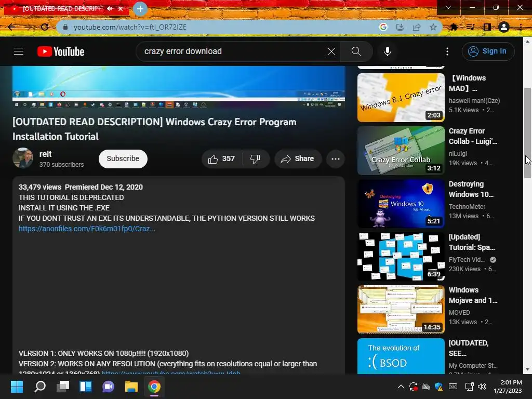Image resolution: width=532 pixels, height=399 pixels.
Task: Open File Explorer from the taskbar
Action: 131,387
